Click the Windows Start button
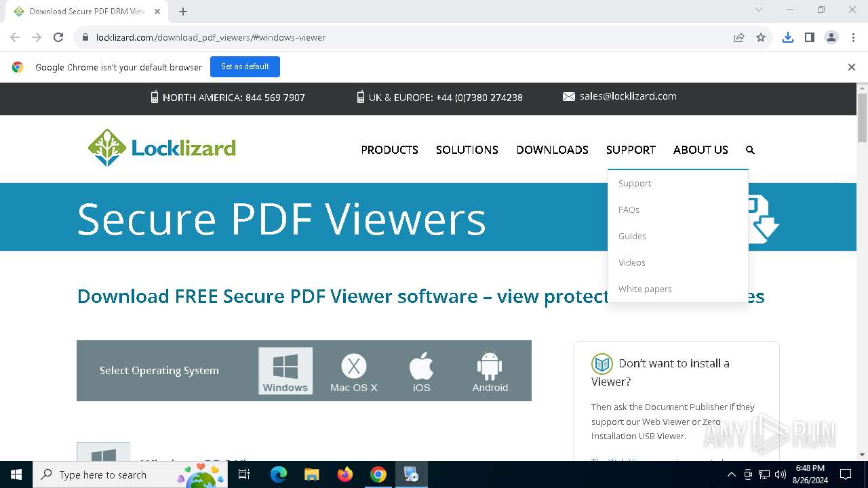 pos(16,474)
